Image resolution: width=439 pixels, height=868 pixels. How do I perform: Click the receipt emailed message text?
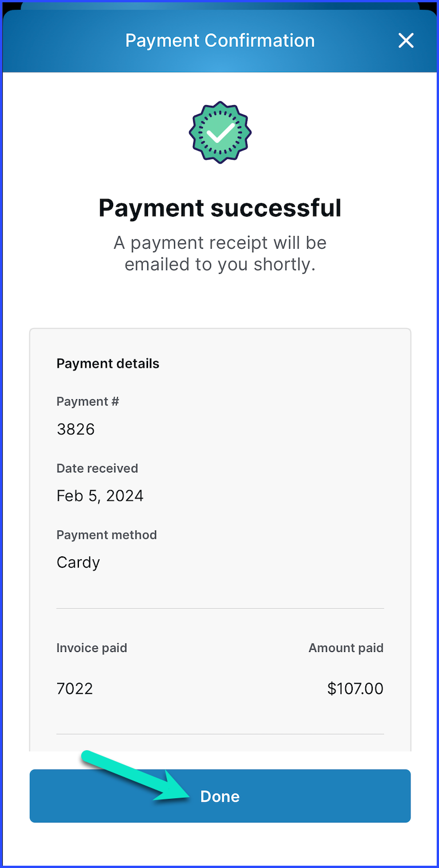[x=220, y=253]
